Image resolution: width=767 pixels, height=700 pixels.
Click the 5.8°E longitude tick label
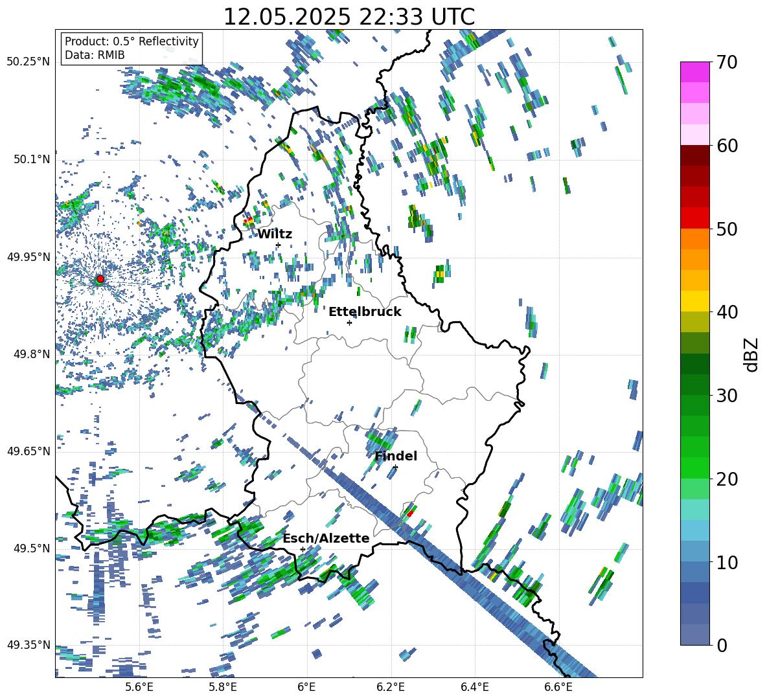223,687
